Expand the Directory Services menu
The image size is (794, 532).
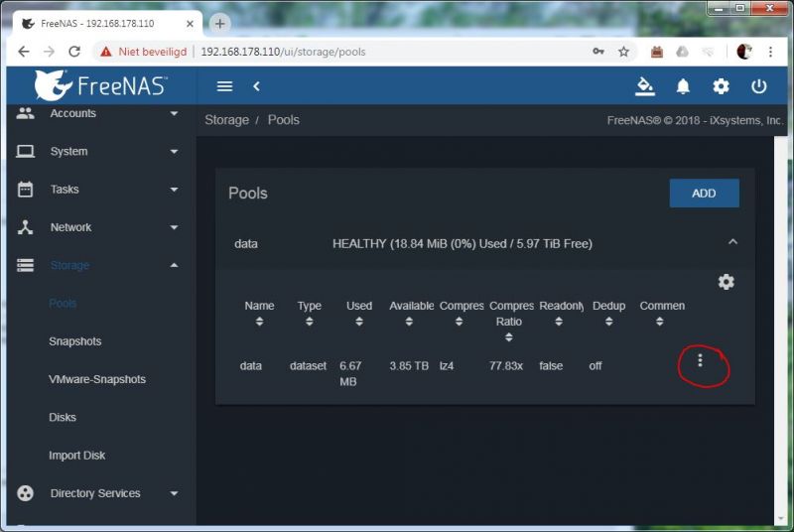tap(175, 493)
